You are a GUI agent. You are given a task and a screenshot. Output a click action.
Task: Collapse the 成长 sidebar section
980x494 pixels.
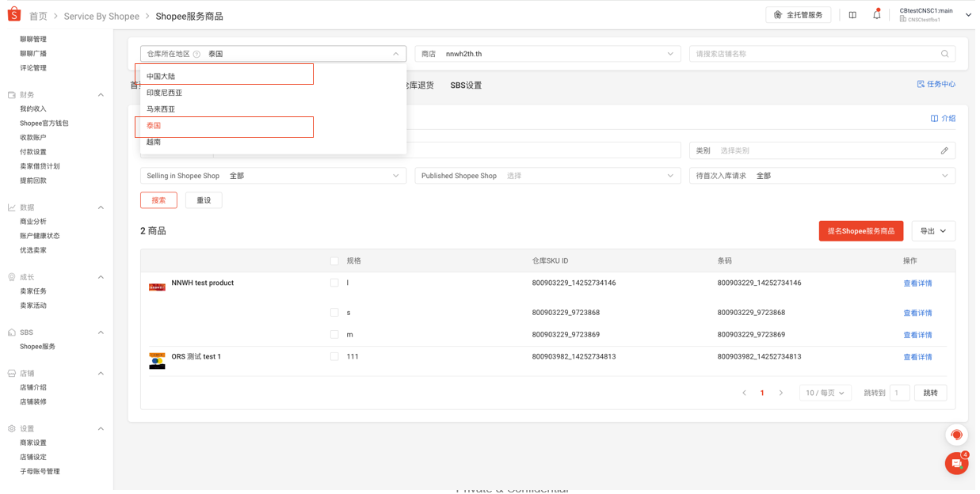point(101,277)
